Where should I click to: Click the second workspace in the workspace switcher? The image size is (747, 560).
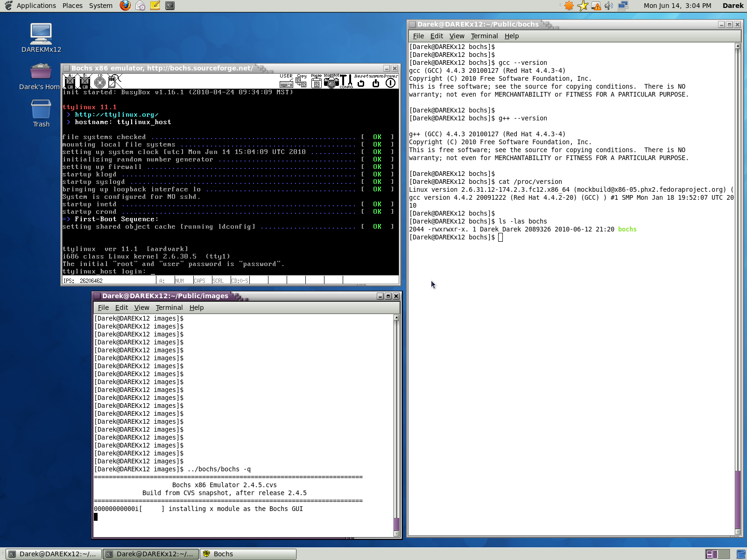coord(724,554)
